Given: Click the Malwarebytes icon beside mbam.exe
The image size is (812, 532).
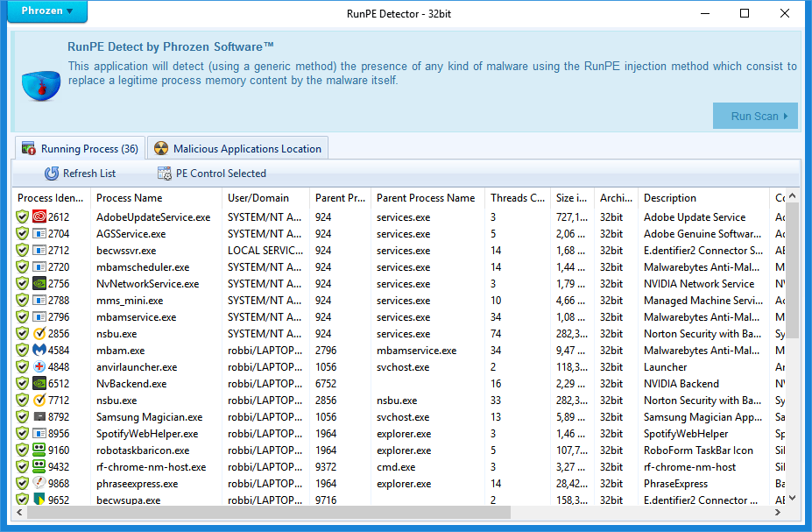Looking at the screenshot, I should coord(39,351).
